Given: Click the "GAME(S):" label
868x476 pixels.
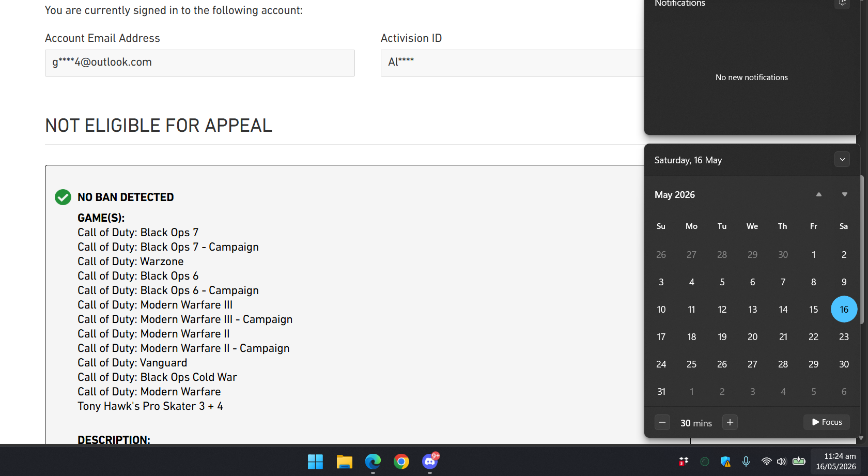Looking at the screenshot, I should (x=101, y=218).
